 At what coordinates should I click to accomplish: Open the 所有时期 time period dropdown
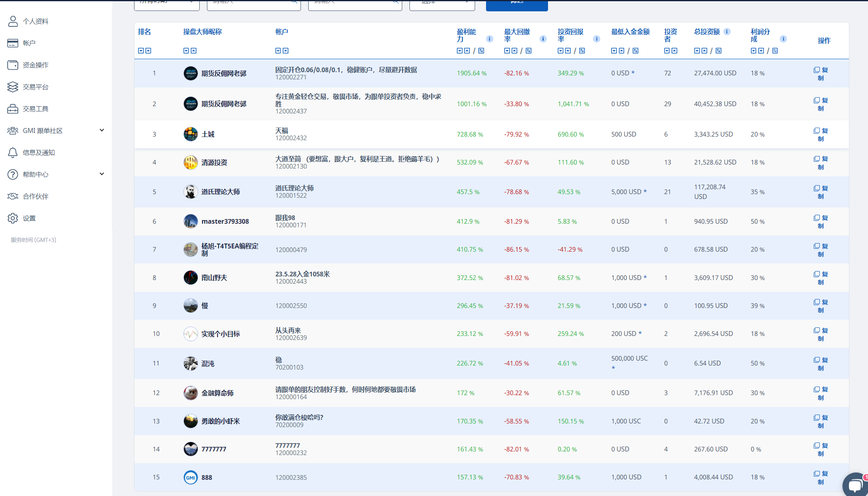[x=166, y=3]
